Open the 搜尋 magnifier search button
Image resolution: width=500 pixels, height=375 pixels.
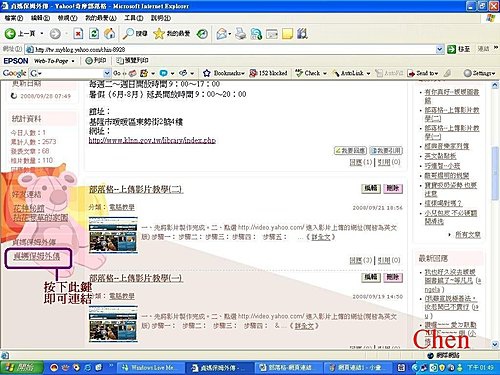135,33
